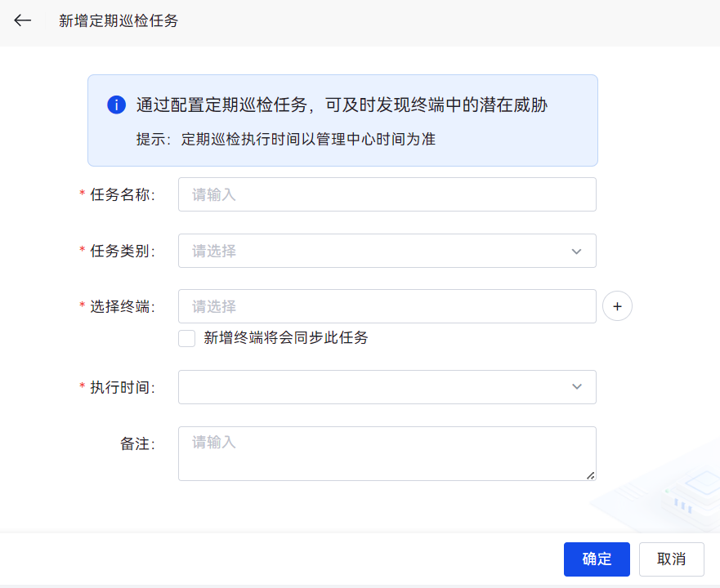Click the 任务名称 field label
This screenshot has width=720, height=588.
[123, 195]
